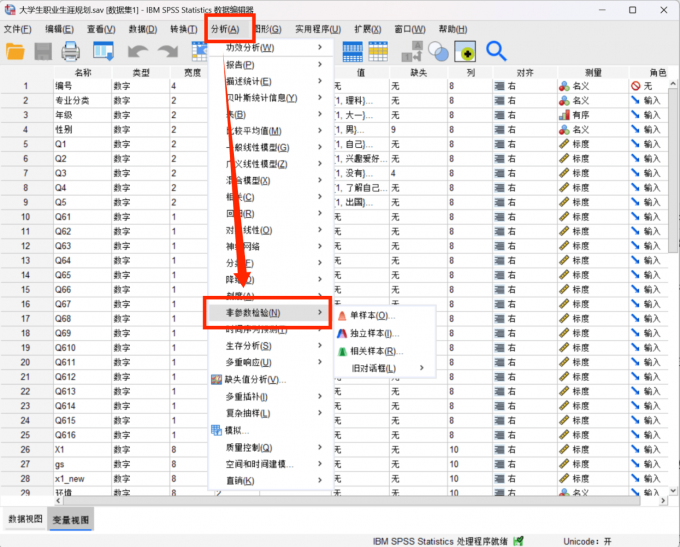Expand the 一般线性模型 submenu arrow
Screen dimensions: 680x547
pyautogui.click(x=320, y=147)
